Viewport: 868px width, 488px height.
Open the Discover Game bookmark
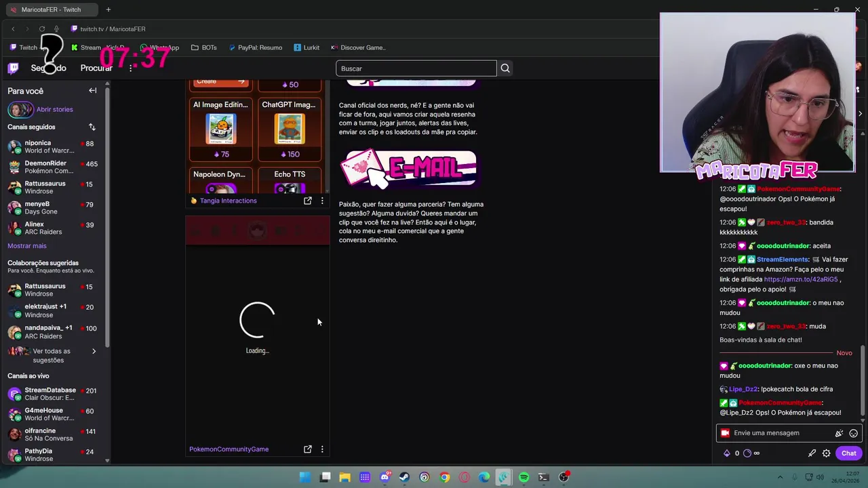(358, 47)
